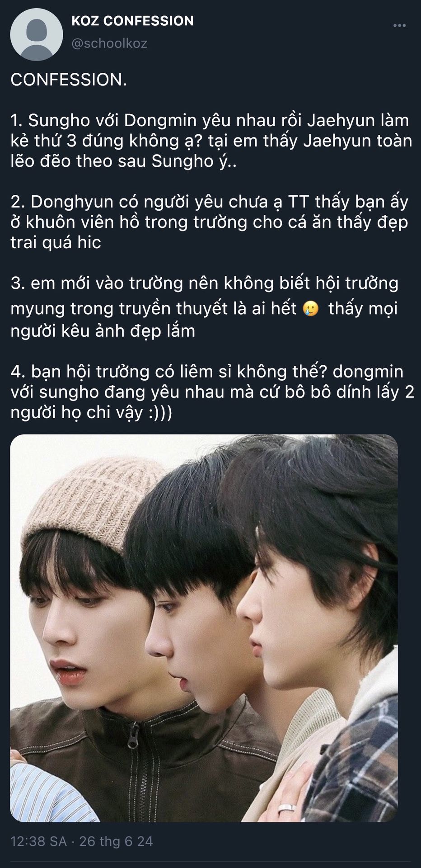Visit the @schoolkoz handle link
Image resolution: width=421 pixels, height=868 pixels.
109,43
